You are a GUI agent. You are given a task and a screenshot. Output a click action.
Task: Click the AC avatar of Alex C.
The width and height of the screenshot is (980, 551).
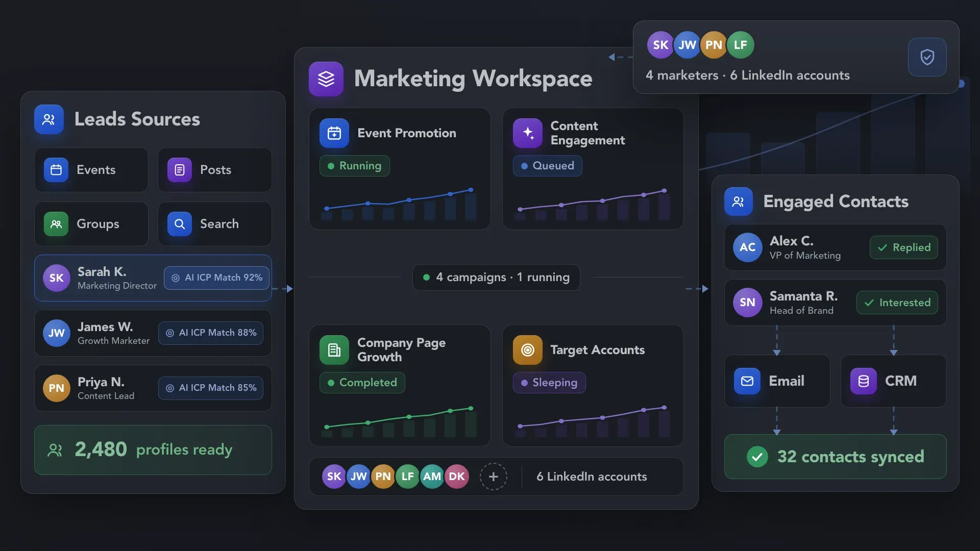pyautogui.click(x=748, y=247)
